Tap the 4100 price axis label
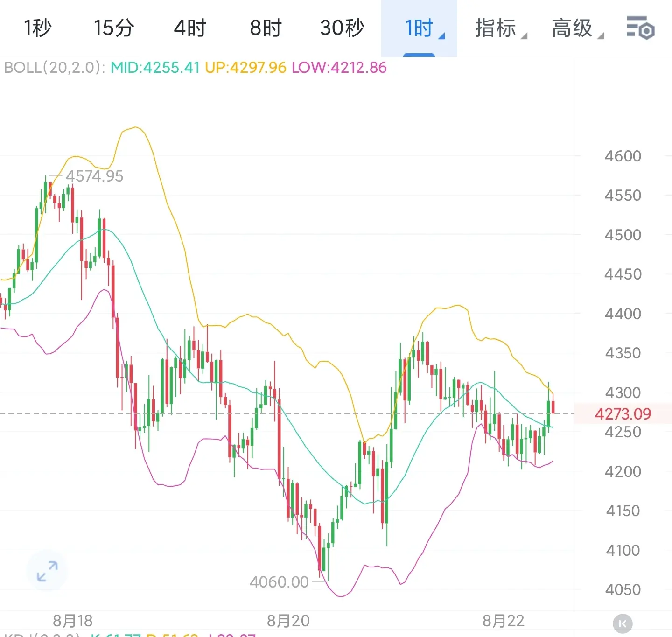672x637 pixels. click(x=623, y=550)
